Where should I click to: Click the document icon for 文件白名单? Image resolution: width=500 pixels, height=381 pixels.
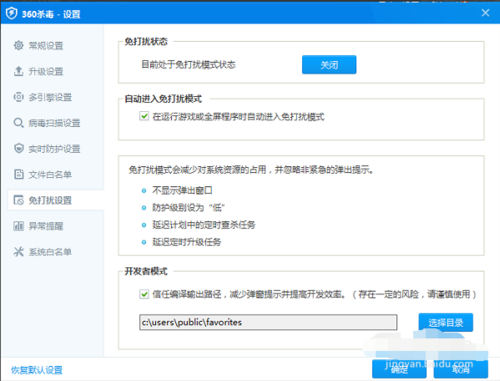click(19, 174)
